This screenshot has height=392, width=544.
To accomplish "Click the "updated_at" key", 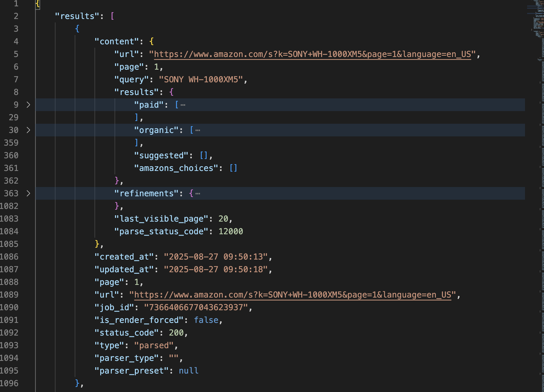I will [124, 269].
